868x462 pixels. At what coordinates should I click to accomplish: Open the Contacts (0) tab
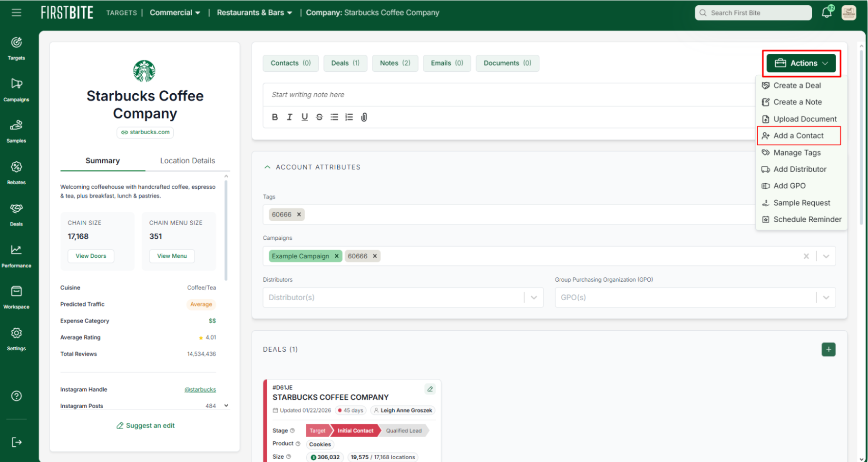pyautogui.click(x=291, y=63)
